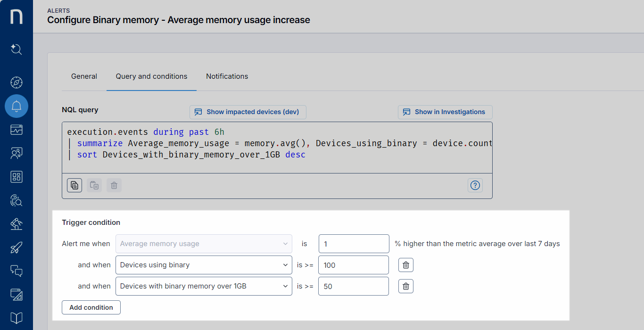Click the NQL query help question icon
The height and width of the screenshot is (330, 644).
[475, 185]
